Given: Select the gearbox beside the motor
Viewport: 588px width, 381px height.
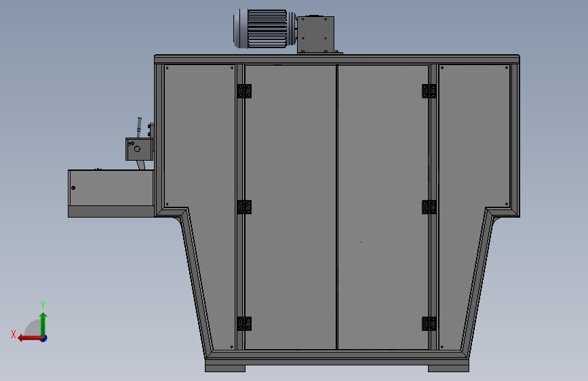Looking at the screenshot, I should [x=315, y=34].
